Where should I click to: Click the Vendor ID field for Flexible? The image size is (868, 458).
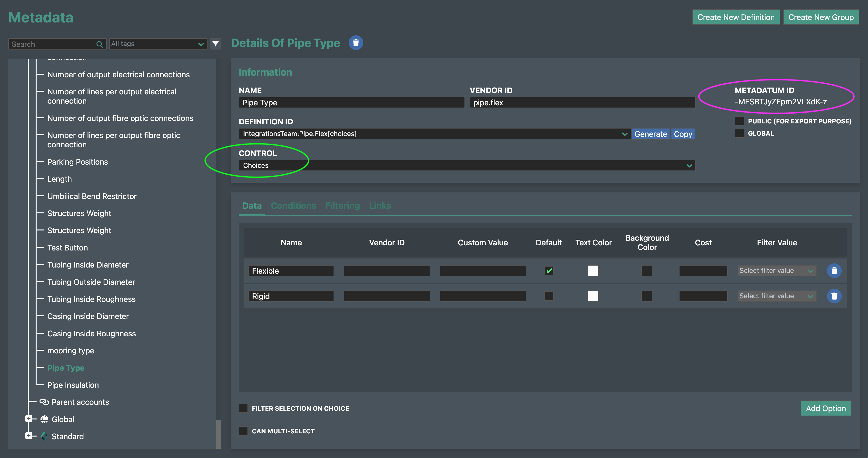coord(386,271)
